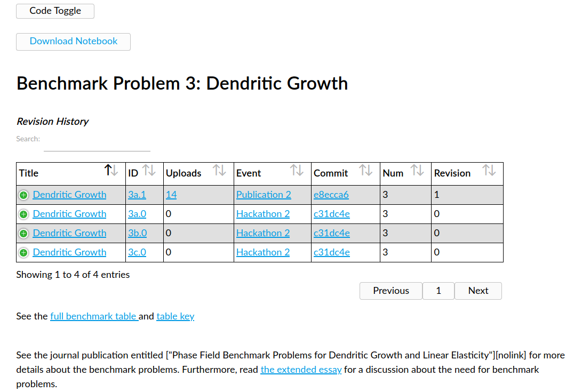
Task: Select page 1 in pagination
Action: 439,291
